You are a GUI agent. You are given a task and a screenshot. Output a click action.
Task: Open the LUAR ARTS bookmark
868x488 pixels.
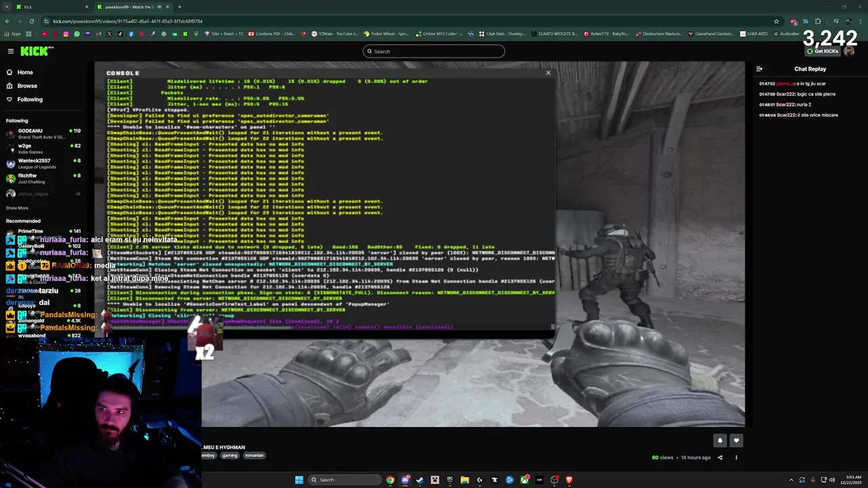[x=754, y=33]
